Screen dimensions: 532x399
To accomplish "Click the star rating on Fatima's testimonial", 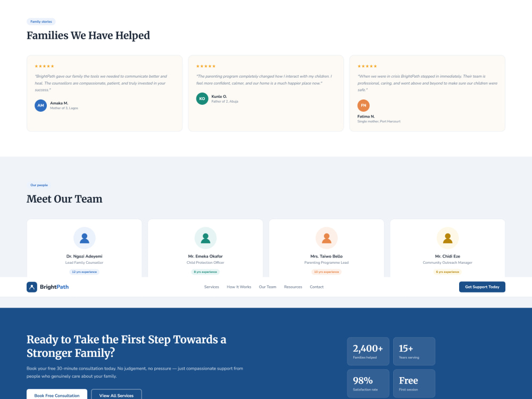I will [x=367, y=66].
